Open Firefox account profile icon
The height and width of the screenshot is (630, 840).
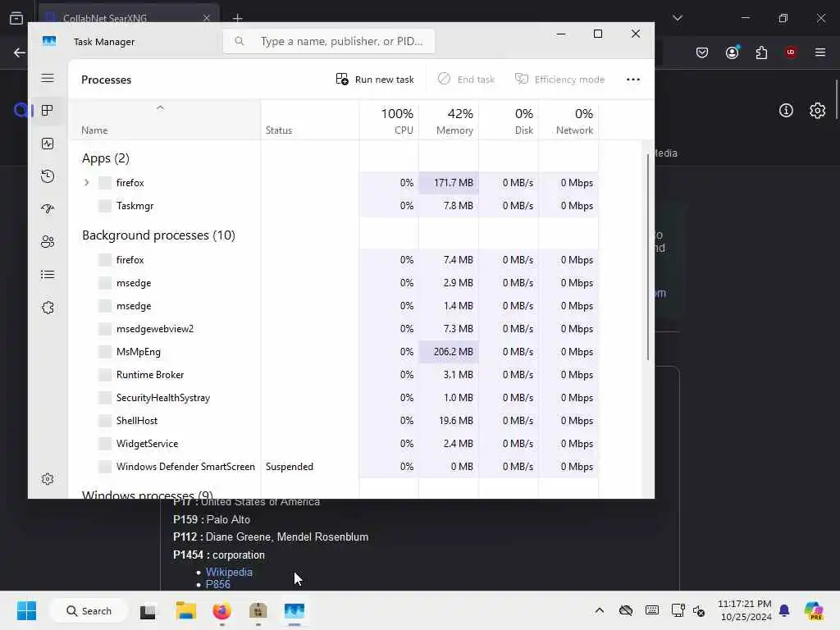click(733, 52)
